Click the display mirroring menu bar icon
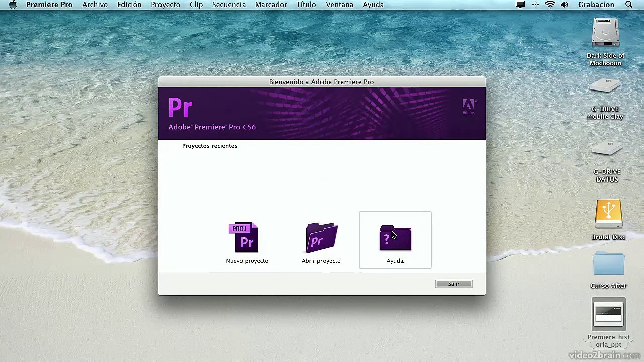Viewport: 644px width, 362px height. pos(520,5)
